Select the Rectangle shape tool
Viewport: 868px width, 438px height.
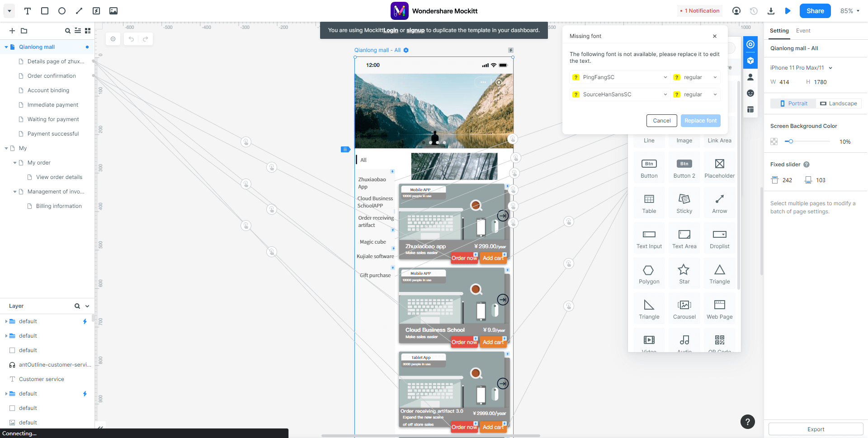point(45,11)
